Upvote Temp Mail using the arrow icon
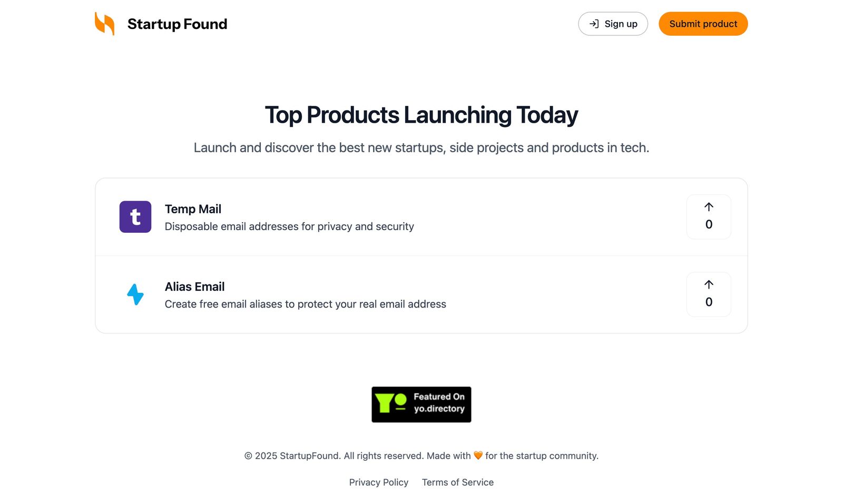The width and height of the screenshot is (843, 504). [x=709, y=207]
